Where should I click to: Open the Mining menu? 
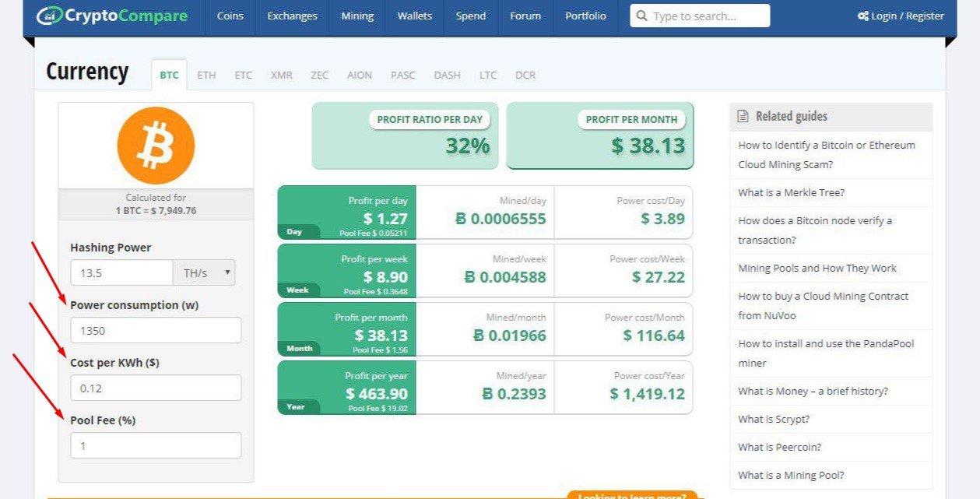coord(357,16)
